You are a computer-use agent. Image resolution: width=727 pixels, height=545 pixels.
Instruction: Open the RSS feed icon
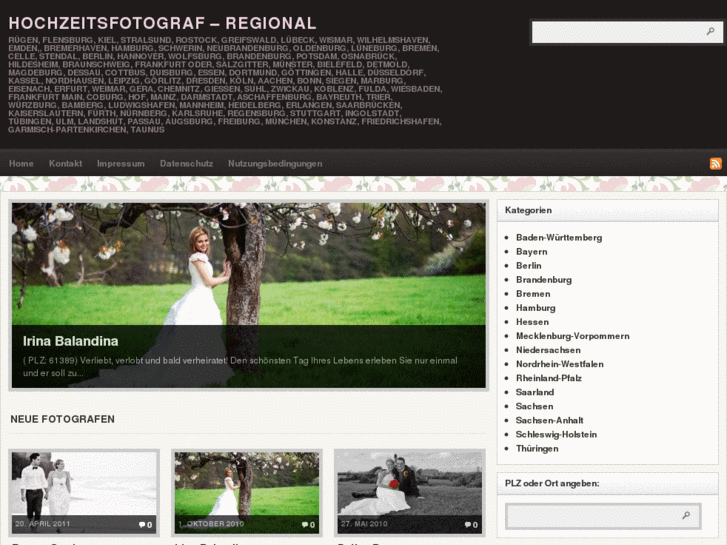tap(715, 164)
